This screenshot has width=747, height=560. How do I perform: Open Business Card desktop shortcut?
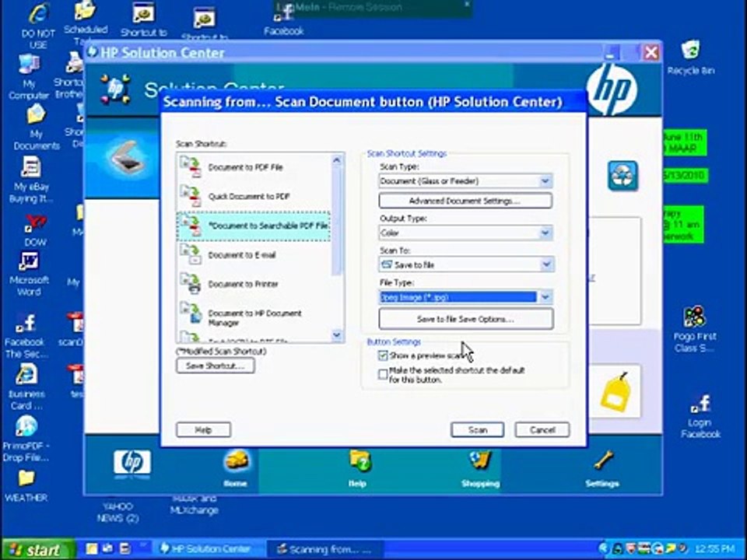click(26, 387)
